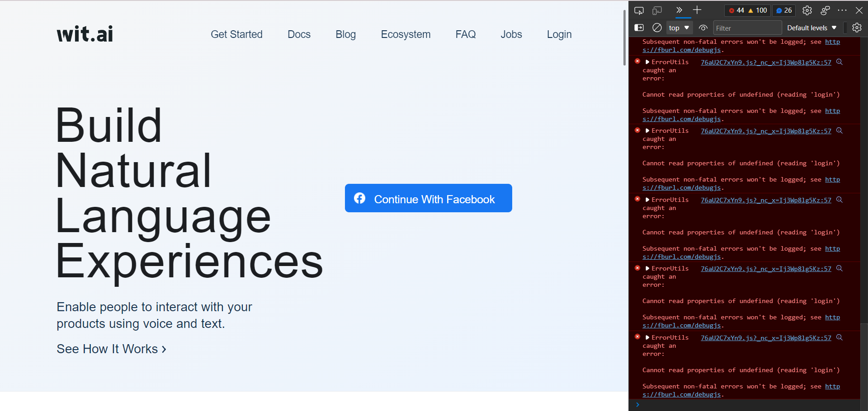Show more DevTools tabs via double chevron
Viewport: 868px width, 411px height.
(x=679, y=10)
